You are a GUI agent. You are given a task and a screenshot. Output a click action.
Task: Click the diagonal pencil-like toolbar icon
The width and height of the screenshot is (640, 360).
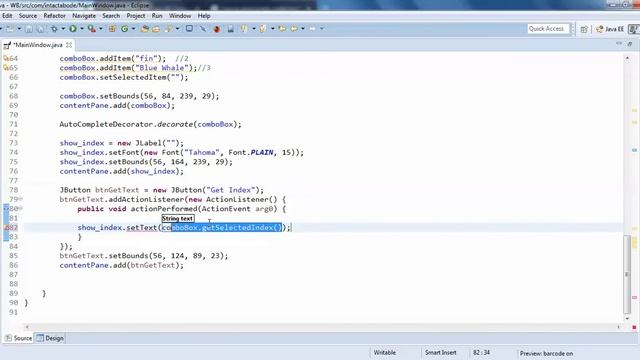203,29
